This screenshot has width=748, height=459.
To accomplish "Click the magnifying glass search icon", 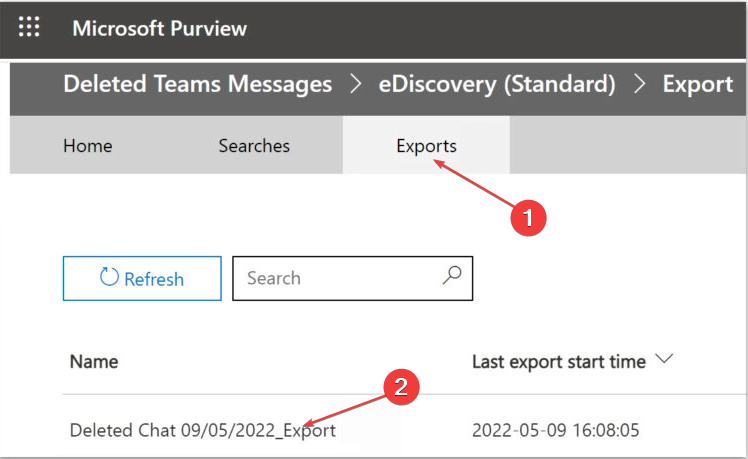I will [452, 276].
